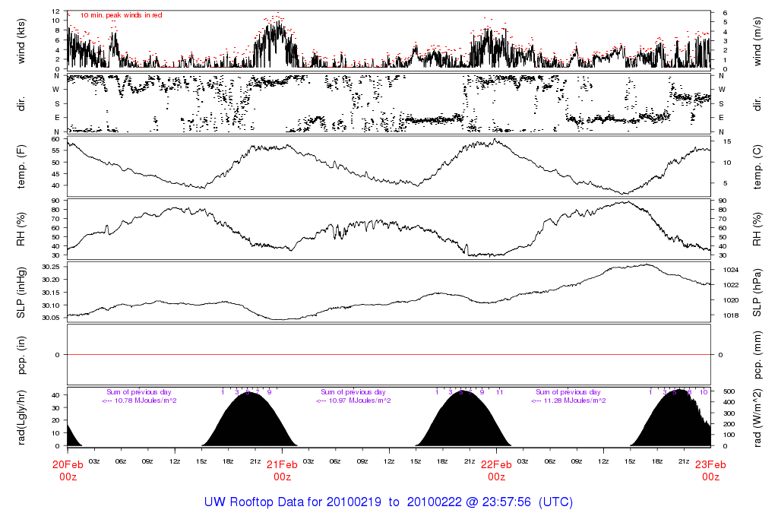
Task: Select the 22Feb 00z date label
Action: point(496,470)
